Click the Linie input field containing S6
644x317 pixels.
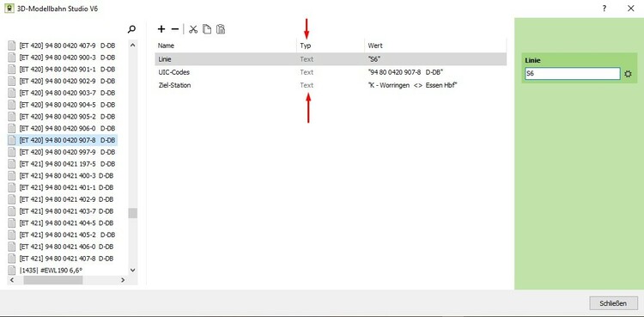click(572, 74)
